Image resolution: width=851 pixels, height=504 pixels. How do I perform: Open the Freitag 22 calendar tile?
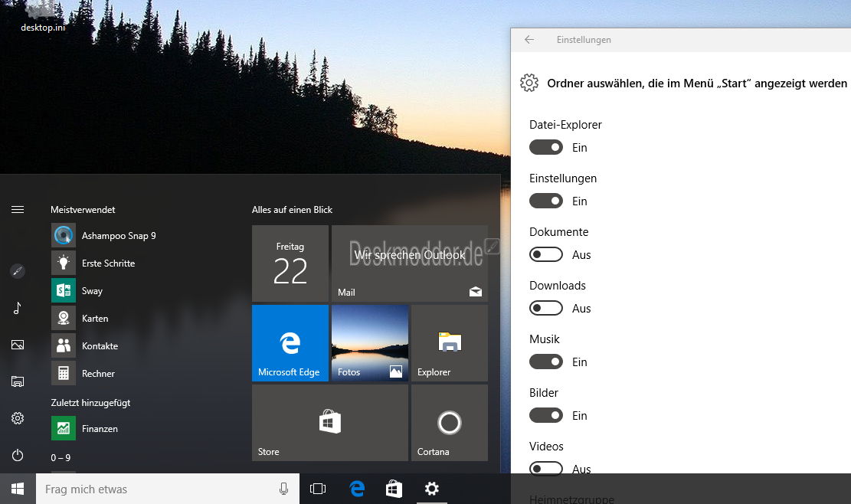point(290,263)
